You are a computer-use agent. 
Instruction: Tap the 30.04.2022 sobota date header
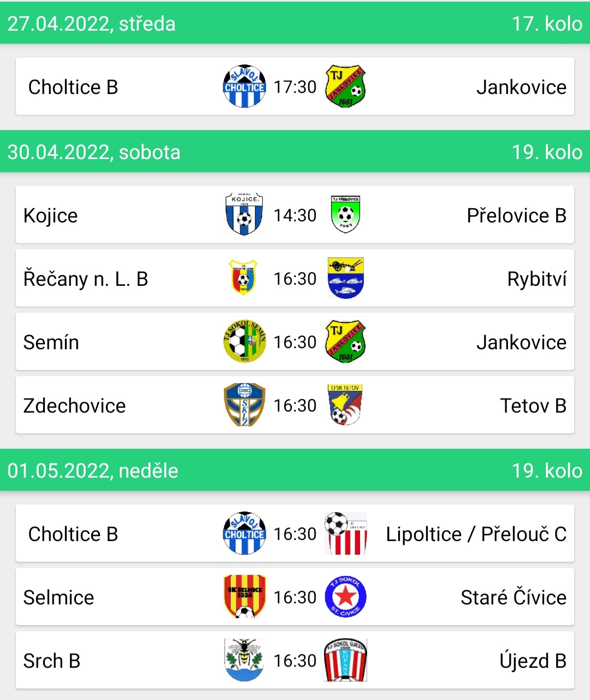(x=295, y=151)
